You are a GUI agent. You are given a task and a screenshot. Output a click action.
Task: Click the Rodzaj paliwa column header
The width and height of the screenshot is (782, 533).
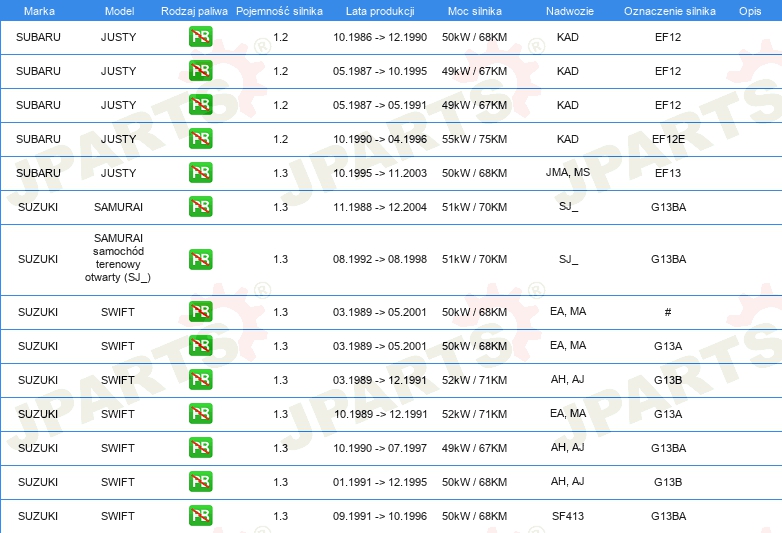tap(194, 11)
